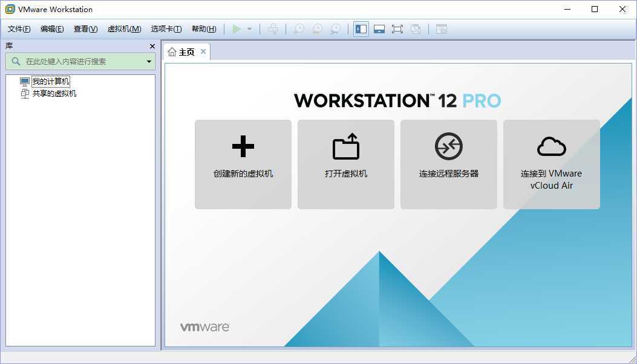Click the 连接到 VMware vCloud Air tile
Viewport: 637px width, 364px height.
click(551, 164)
